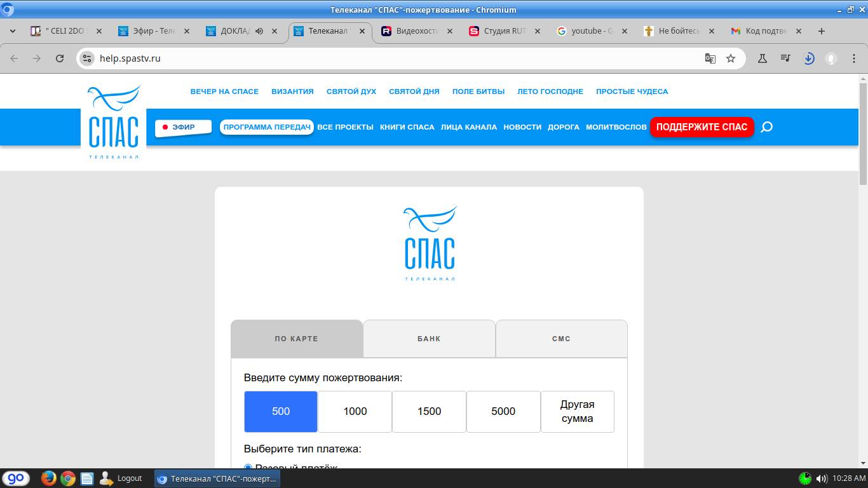Open the Chromium three-dot menu
868x488 pixels.
point(853,58)
